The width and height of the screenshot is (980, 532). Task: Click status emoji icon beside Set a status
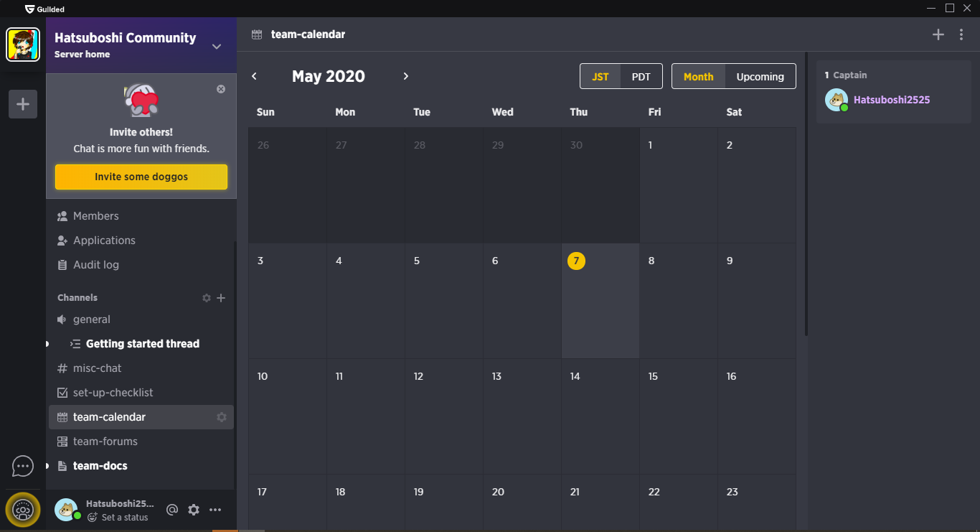[x=92, y=518]
